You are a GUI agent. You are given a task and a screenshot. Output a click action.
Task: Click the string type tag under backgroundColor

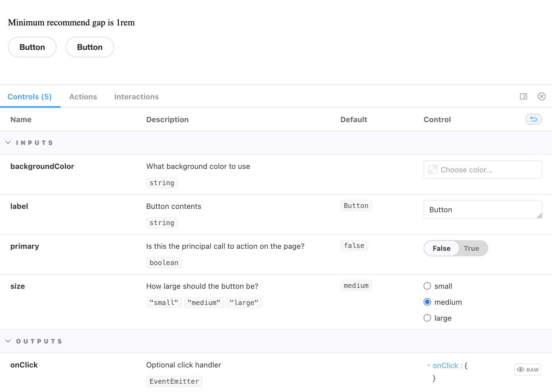162,183
